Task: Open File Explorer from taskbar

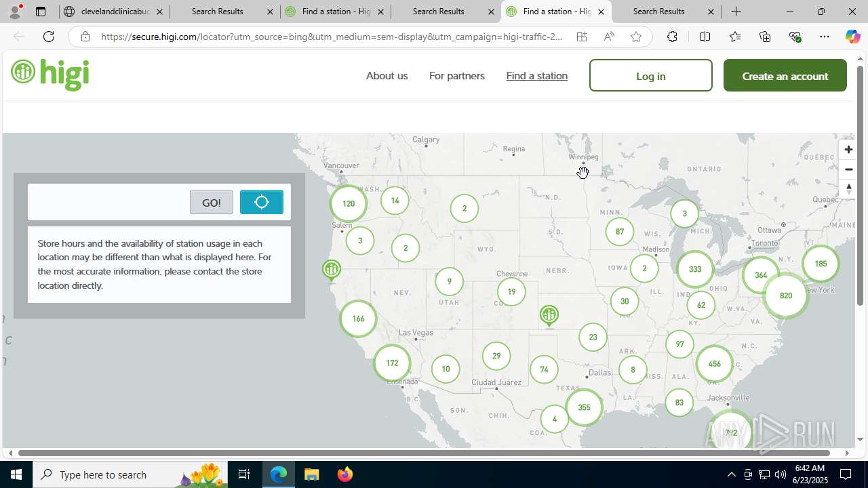Action: click(311, 474)
